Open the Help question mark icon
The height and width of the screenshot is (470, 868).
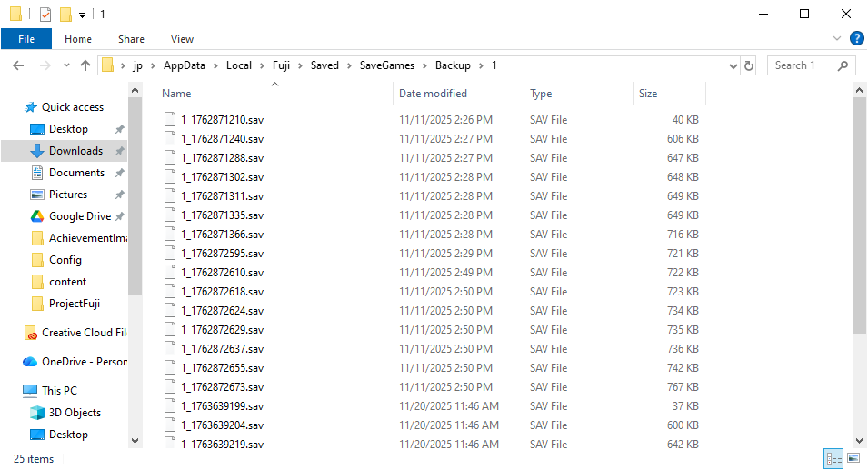[x=856, y=38]
